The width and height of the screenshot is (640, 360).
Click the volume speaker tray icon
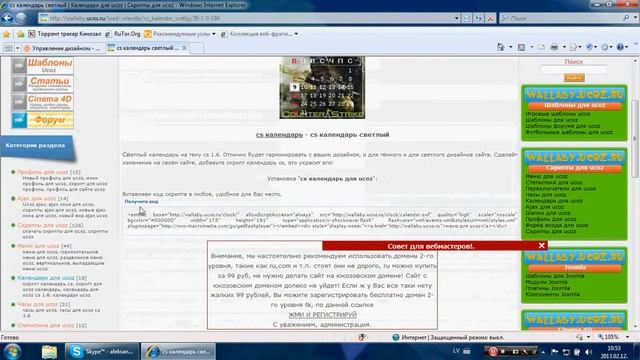click(x=588, y=352)
